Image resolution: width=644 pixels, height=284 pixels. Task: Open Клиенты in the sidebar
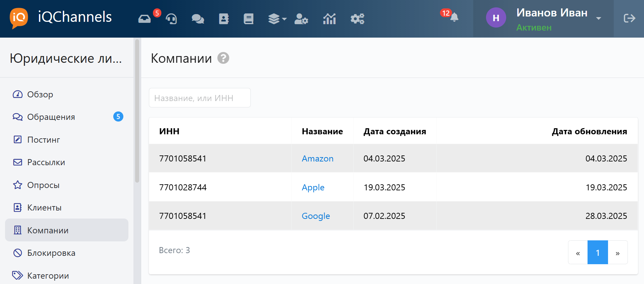coord(67,207)
